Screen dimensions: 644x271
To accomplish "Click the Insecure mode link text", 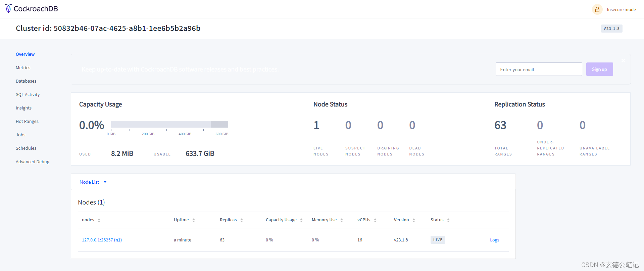I will [x=621, y=9].
